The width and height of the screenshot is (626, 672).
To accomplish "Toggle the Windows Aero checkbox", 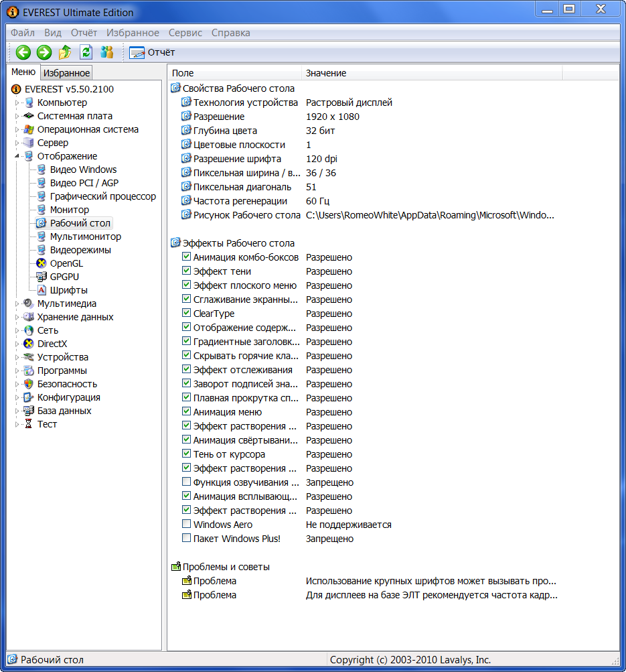I will click(186, 524).
